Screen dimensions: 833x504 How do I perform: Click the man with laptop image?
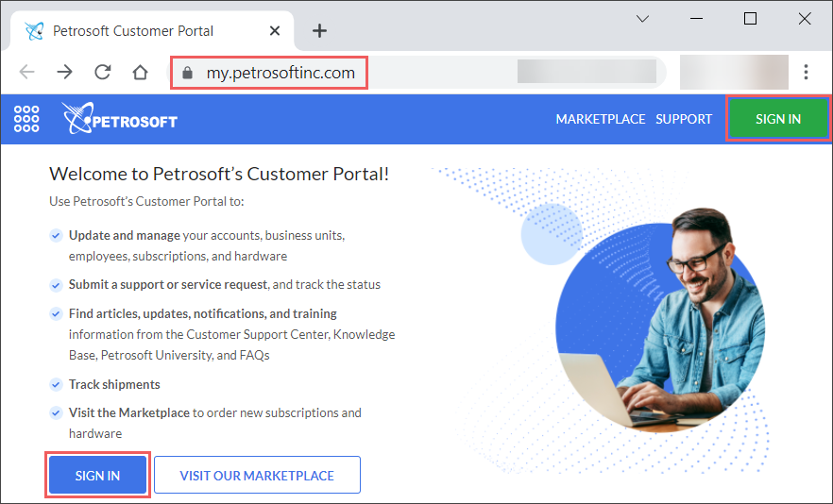coord(659,319)
